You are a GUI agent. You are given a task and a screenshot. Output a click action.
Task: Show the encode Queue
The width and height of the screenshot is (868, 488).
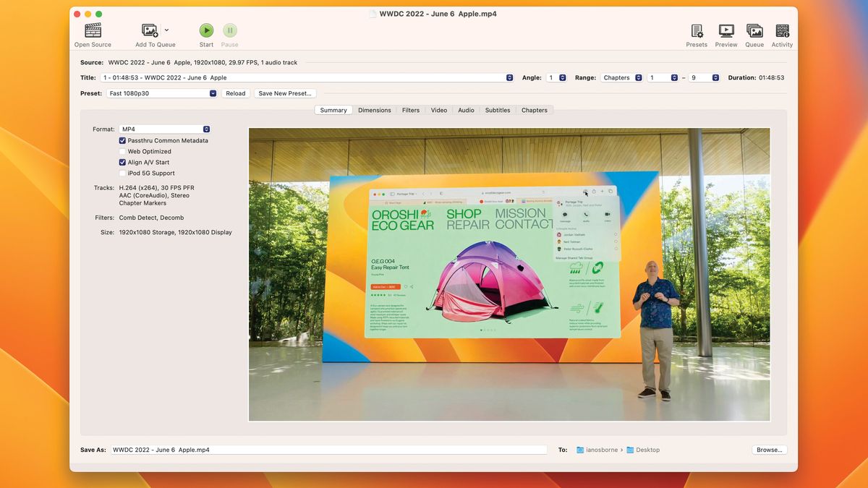tap(754, 31)
